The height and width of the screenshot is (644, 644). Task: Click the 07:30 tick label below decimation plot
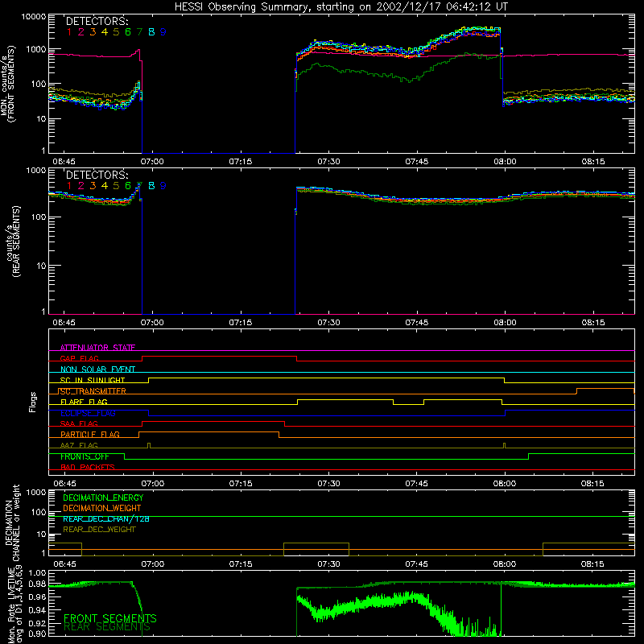328,564
